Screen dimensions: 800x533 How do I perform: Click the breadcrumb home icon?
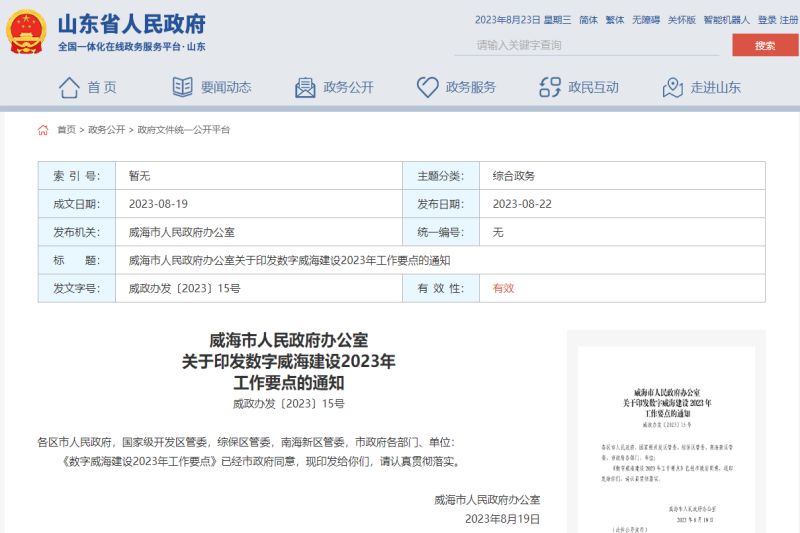point(43,130)
